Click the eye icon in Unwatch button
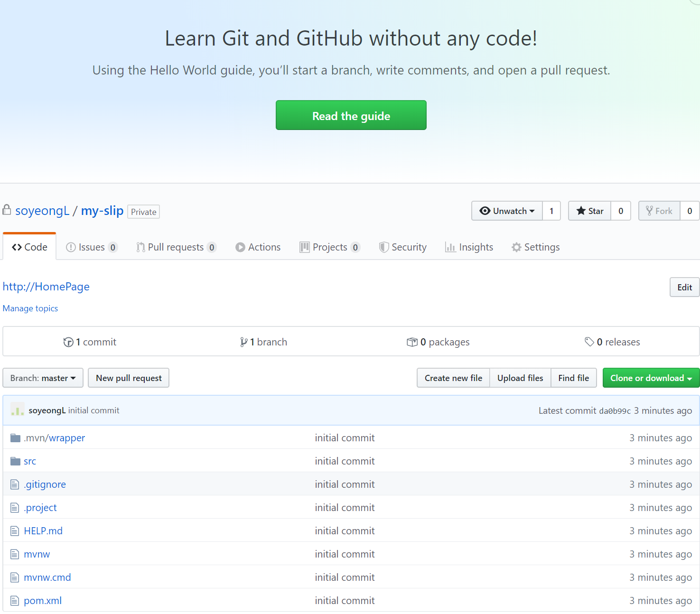 485,211
